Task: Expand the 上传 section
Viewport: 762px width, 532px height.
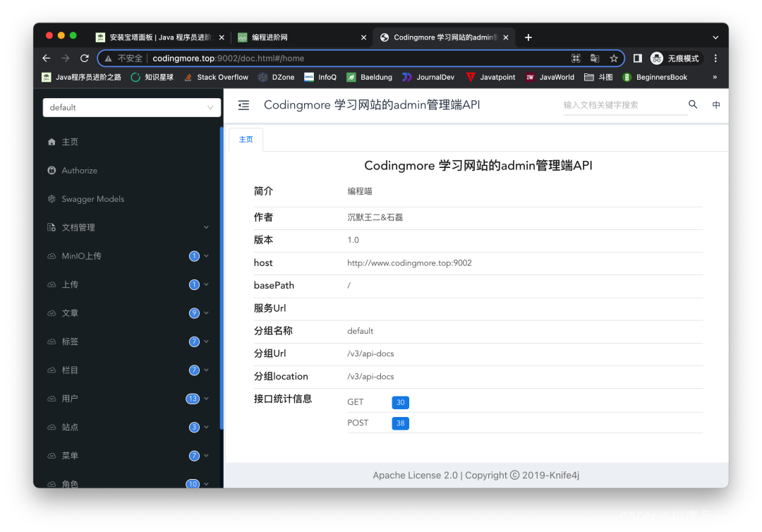Action: click(x=206, y=284)
